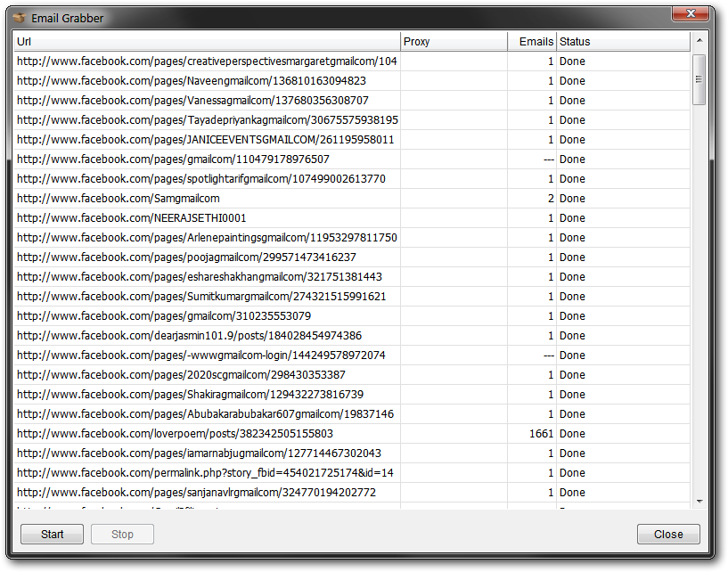Select the Naveengmailcom URL row
728x572 pixels.
(x=352, y=81)
